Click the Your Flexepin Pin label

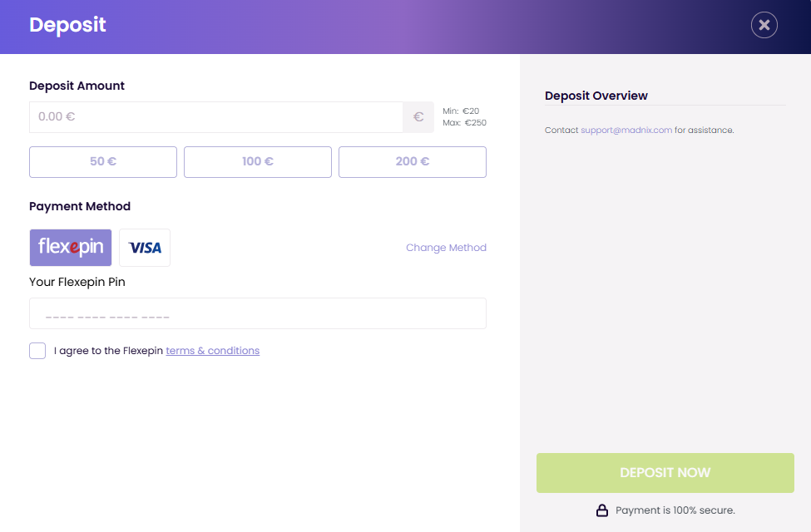(x=77, y=282)
